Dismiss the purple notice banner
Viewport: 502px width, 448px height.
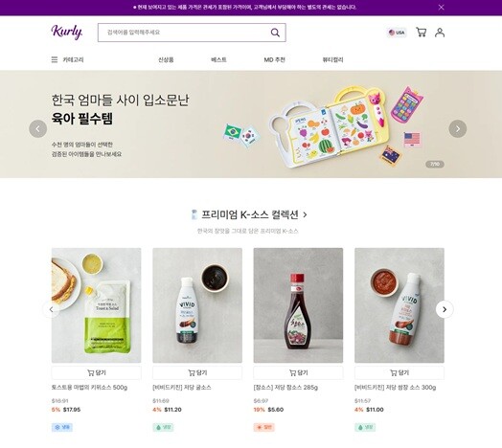(441, 7)
